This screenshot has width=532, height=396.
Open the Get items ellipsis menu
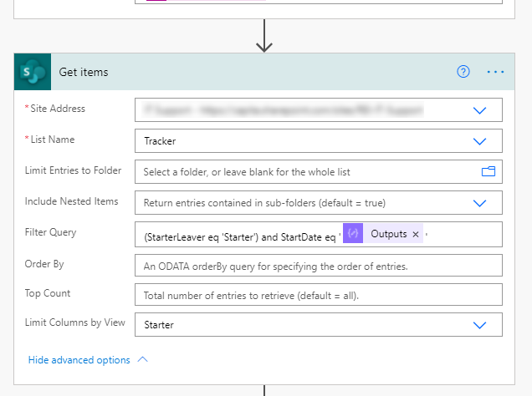[496, 72]
